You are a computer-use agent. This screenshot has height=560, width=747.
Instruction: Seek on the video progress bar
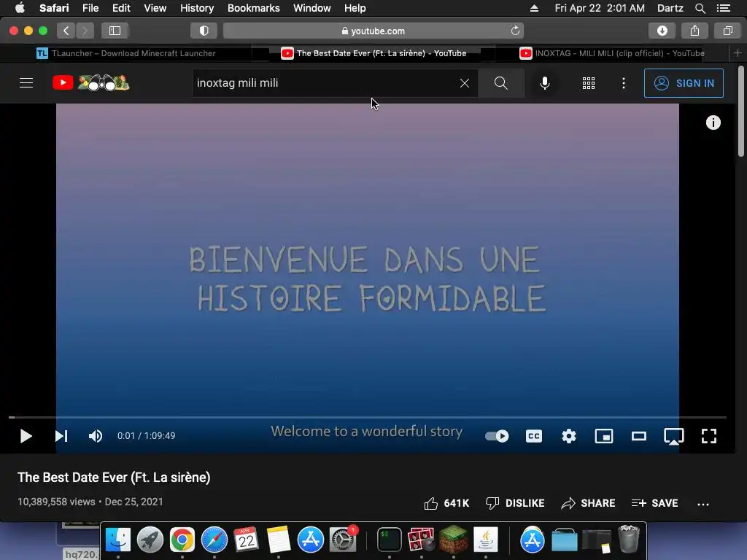click(x=368, y=417)
